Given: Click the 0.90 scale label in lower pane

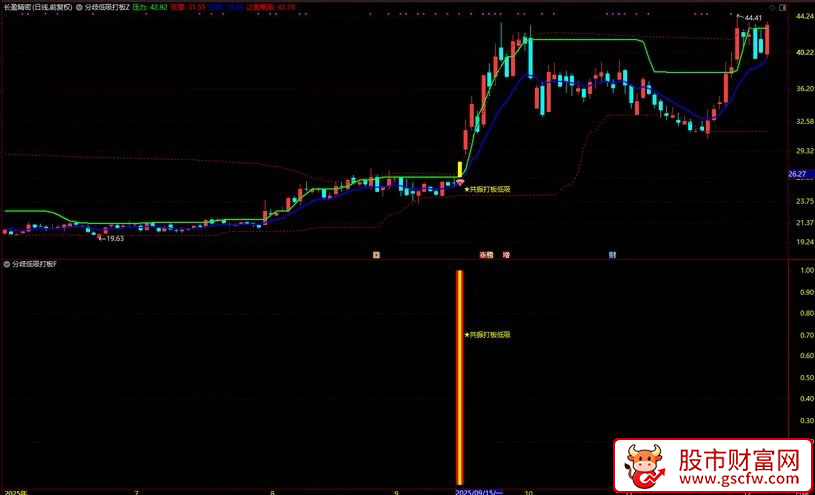Looking at the screenshot, I should pos(807,292).
